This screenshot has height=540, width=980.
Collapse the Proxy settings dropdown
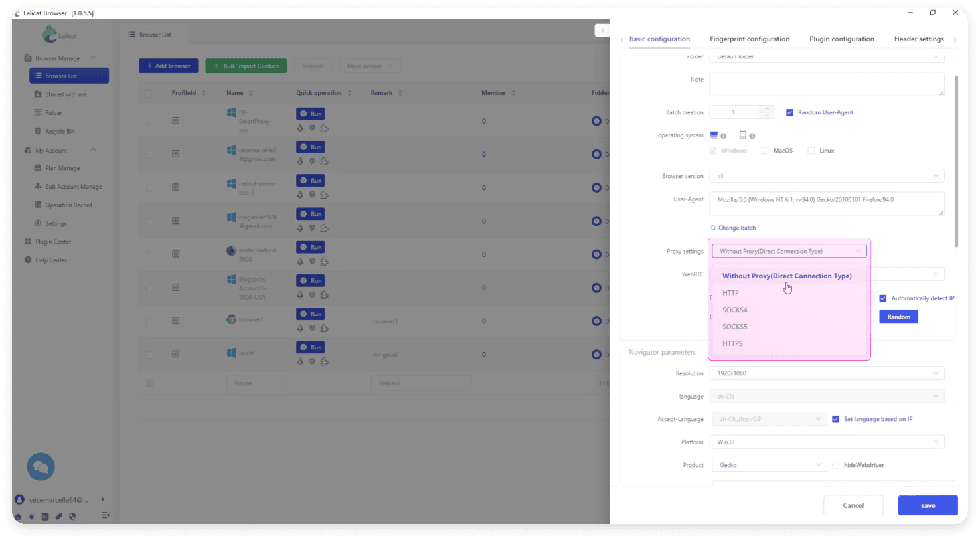pos(789,251)
